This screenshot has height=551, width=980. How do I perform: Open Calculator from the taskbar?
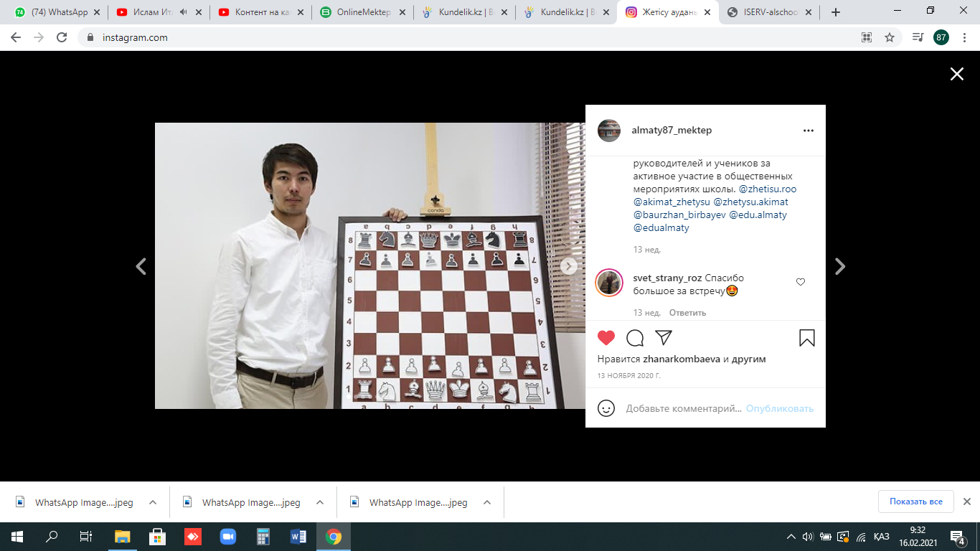[263, 537]
